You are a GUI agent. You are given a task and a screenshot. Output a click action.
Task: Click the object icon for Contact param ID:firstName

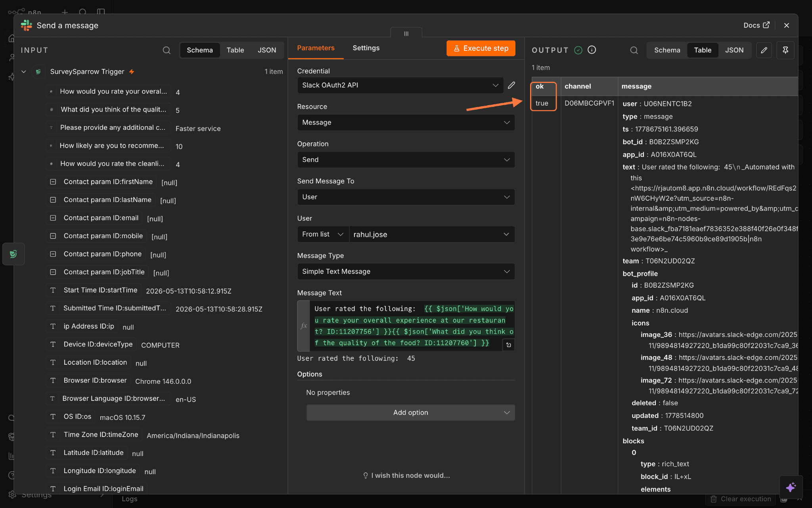(x=53, y=182)
